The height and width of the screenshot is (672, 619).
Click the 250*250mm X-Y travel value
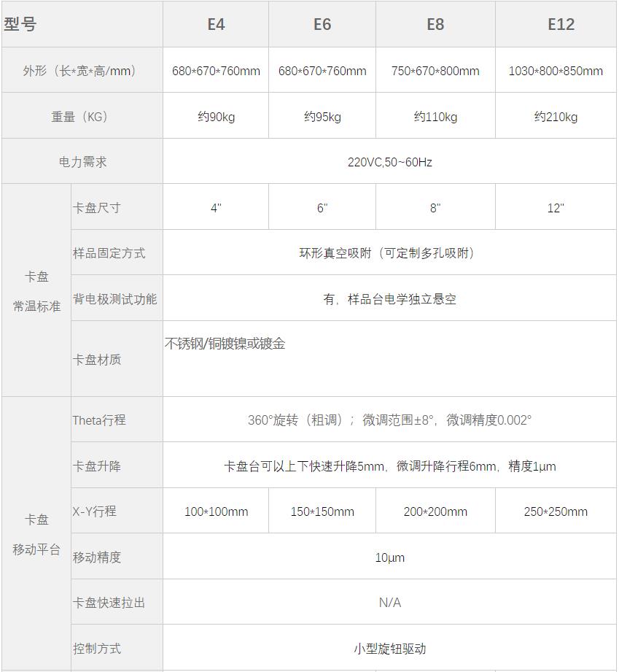coord(556,511)
